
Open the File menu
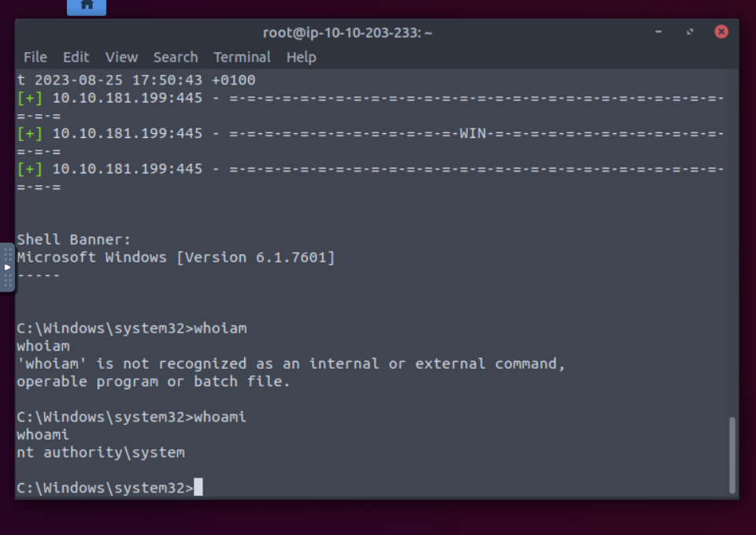click(35, 57)
